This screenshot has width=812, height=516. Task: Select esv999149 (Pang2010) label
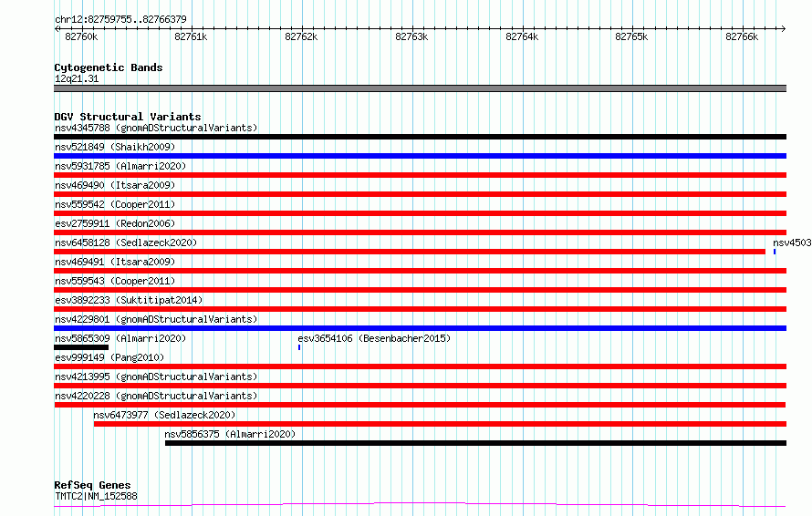(109, 357)
